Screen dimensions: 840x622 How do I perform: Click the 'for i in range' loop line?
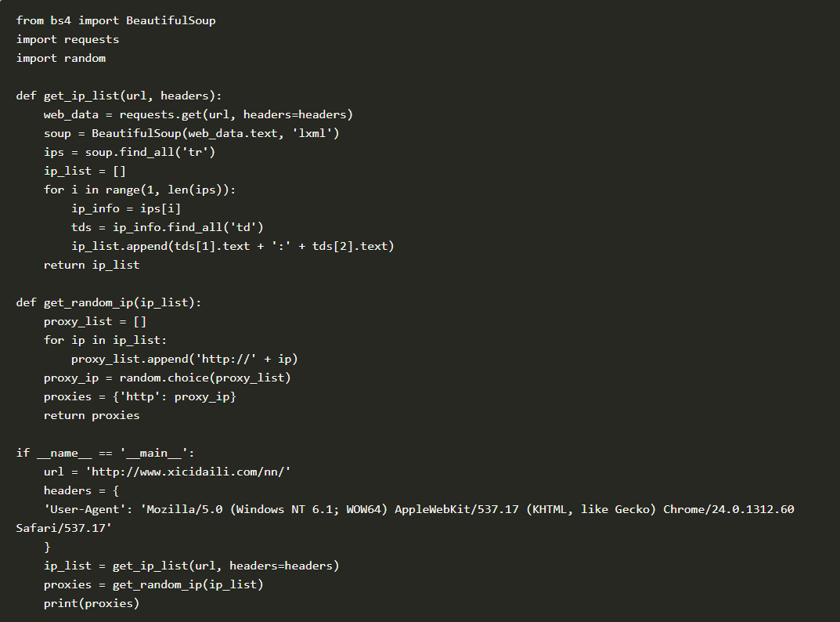(139, 190)
